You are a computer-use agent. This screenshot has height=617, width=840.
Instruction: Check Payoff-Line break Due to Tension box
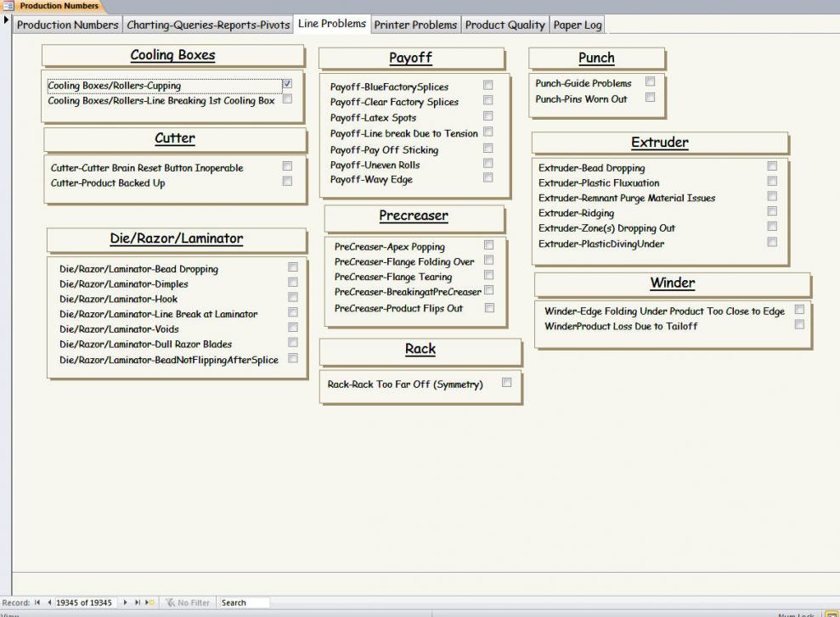(x=488, y=131)
